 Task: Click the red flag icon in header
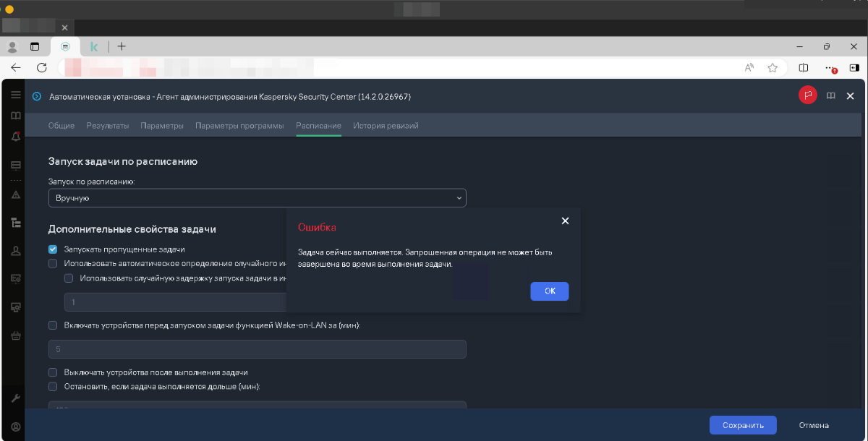(x=807, y=95)
